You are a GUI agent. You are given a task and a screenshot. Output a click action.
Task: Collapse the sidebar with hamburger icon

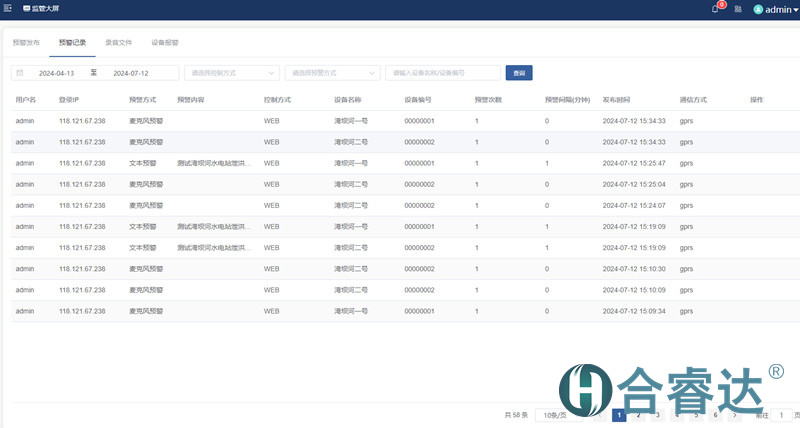click(x=8, y=8)
